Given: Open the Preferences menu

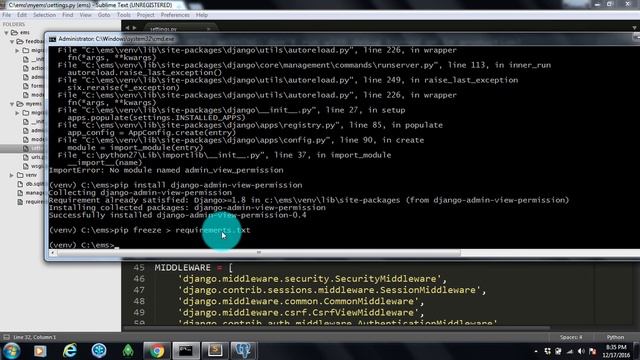Looking at the screenshot, I should pyautogui.click(x=175, y=15).
